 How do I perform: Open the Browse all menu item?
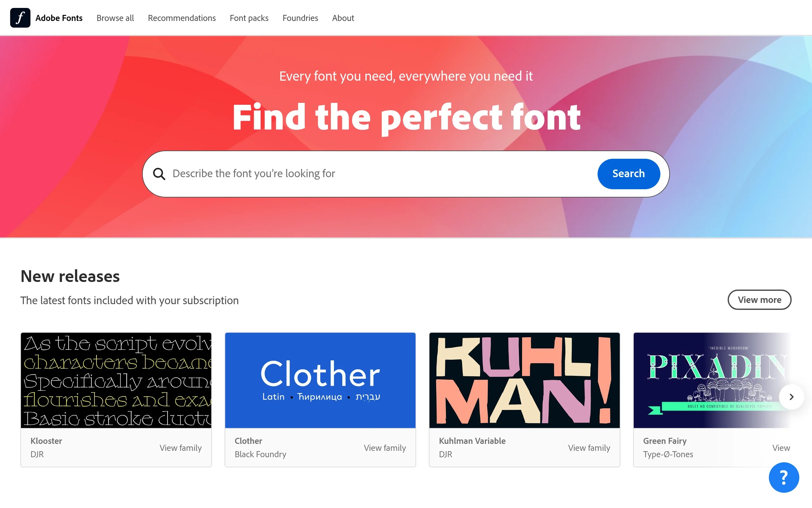[x=115, y=18]
